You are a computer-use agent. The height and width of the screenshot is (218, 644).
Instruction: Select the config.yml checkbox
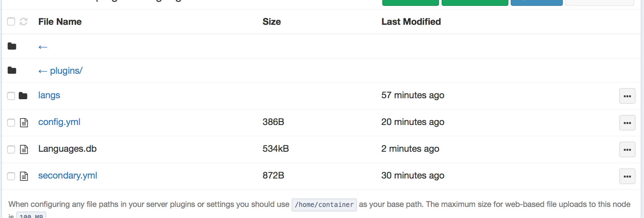pyautogui.click(x=11, y=123)
